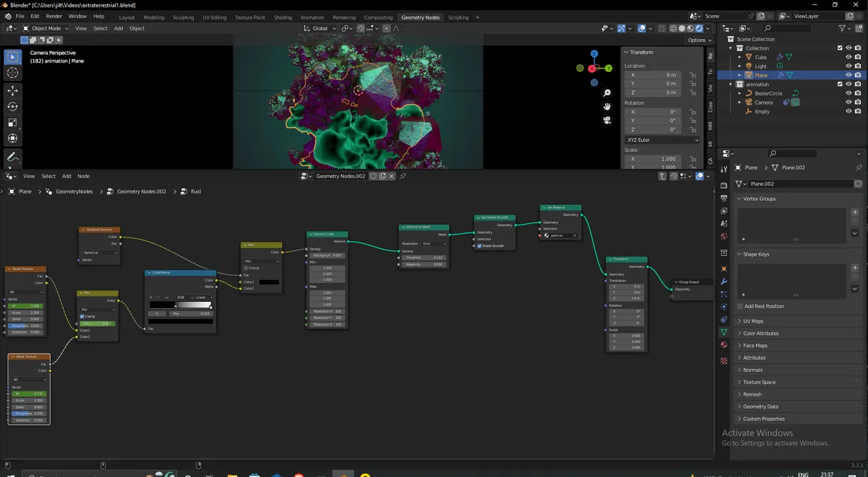Switch to the Scripting workspace tab
Image resolution: width=868 pixels, height=477 pixels.
tap(458, 17)
